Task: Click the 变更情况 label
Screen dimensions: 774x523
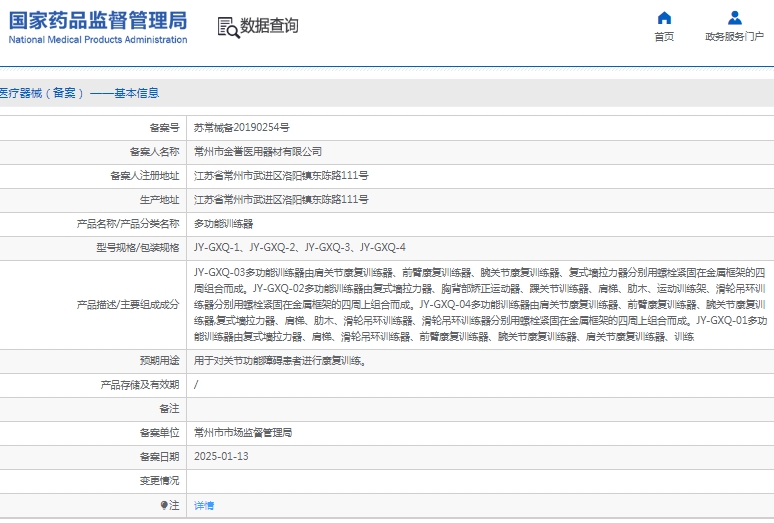Action: click(x=159, y=481)
